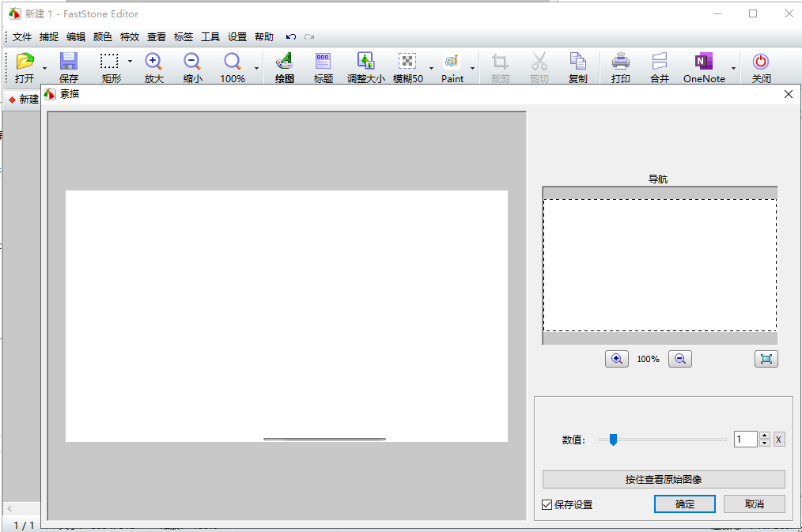802x532 pixels.
Task: Open the 文件 menu
Action: tap(22, 37)
